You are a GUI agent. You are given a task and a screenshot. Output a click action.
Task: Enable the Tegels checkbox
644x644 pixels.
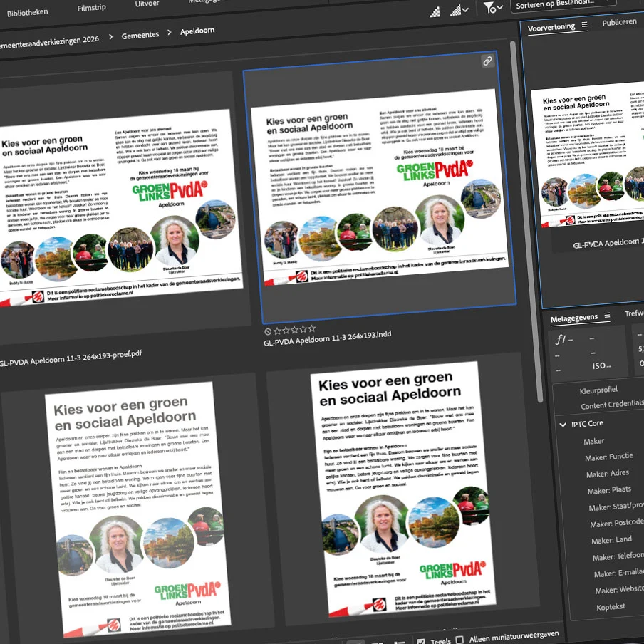[420, 641]
